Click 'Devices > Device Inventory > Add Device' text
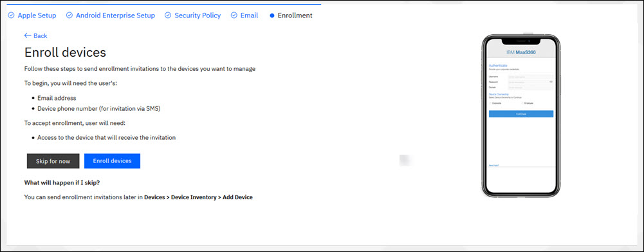This screenshot has width=644, height=252. coord(198,197)
